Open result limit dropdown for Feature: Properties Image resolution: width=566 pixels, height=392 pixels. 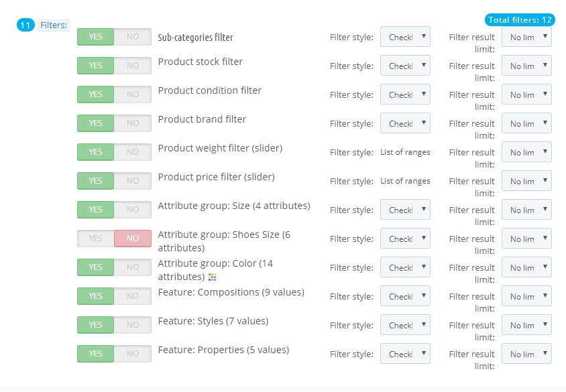pyautogui.click(x=526, y=354)
